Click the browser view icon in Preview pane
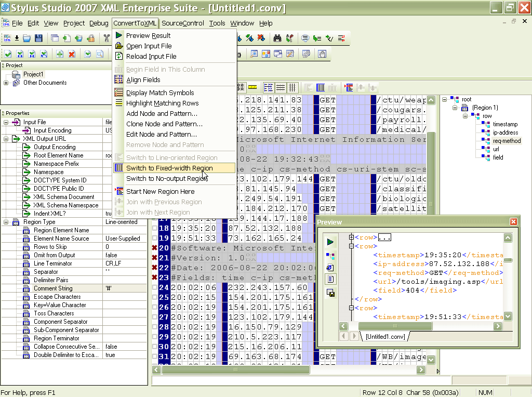The width and height of the screenshot is (532, 397). (x=330, y=268)
